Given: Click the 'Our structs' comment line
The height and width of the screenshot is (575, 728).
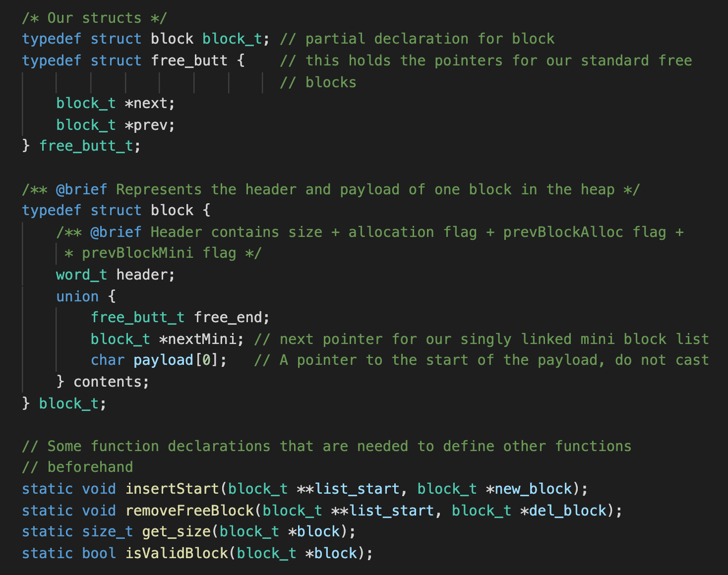Looking at the screenshot, I should [x=95, y=18].
